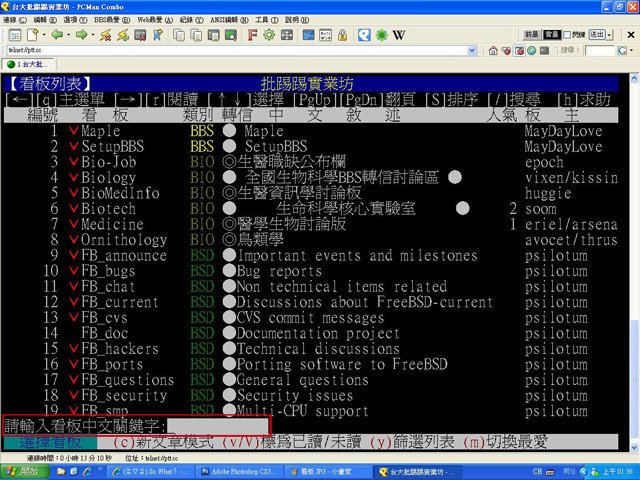Click the site list icon at toolbar start
640x480 pixels.
click(15, 35)
